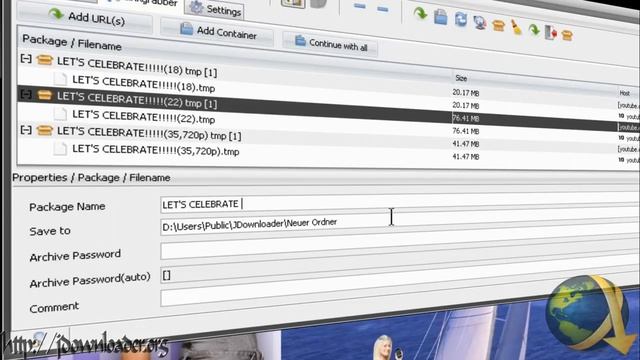Screen dimensions: 640x360
Task: Click the package icon of LET'S CELEBRATE!!!!!(22) tmp
Action: click(44, 95)
